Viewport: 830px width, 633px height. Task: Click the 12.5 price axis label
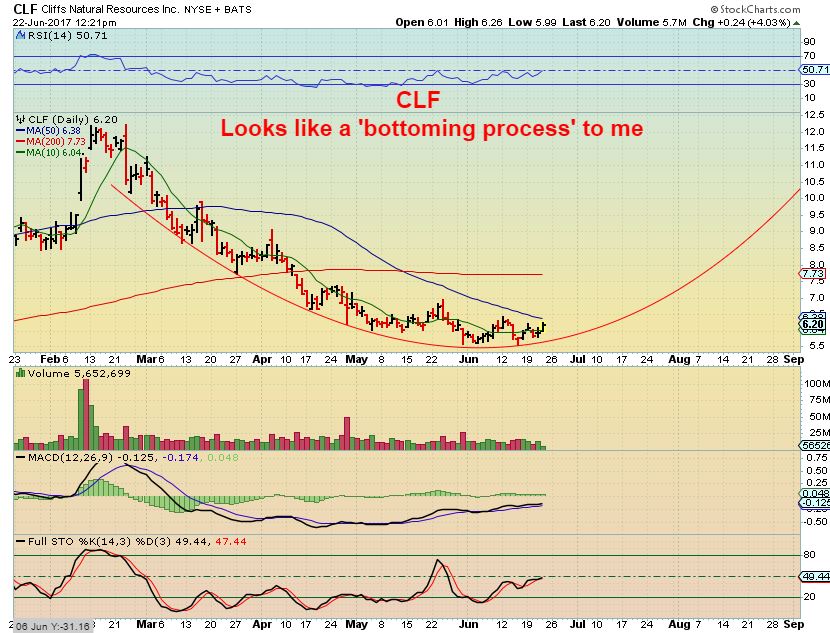(x=815, y=114)
